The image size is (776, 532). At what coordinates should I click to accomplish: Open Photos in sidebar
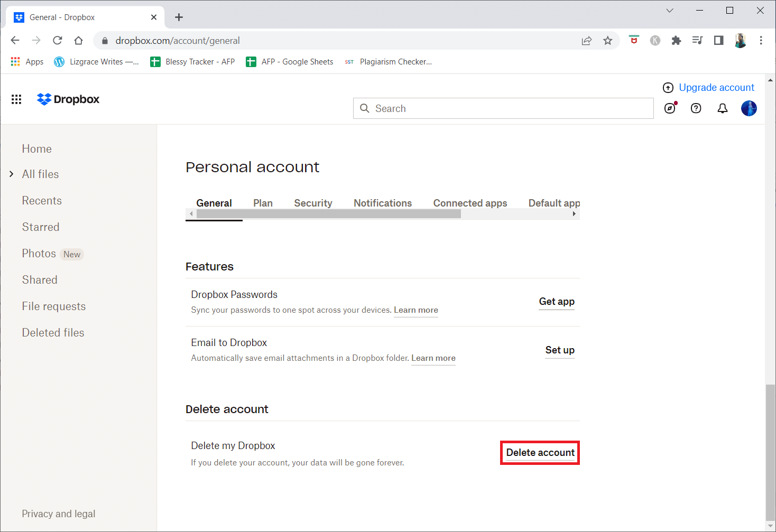[39, 254]
